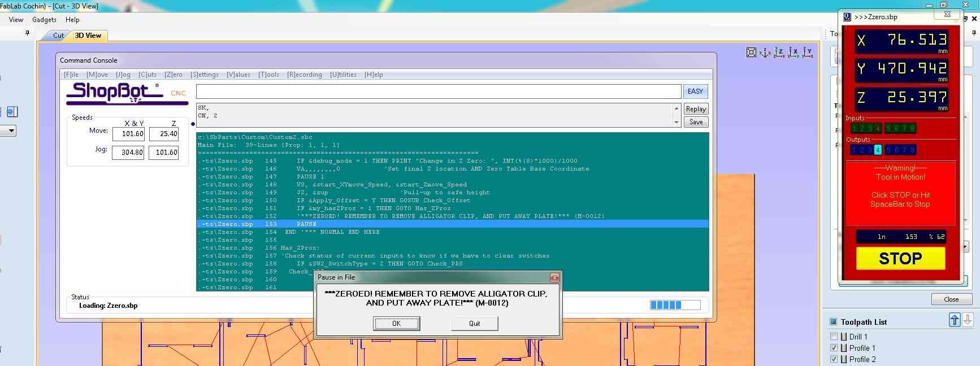This screenshot has width=980, height=366.
Task: Click the Save button in console
Action: coord(696,122)
